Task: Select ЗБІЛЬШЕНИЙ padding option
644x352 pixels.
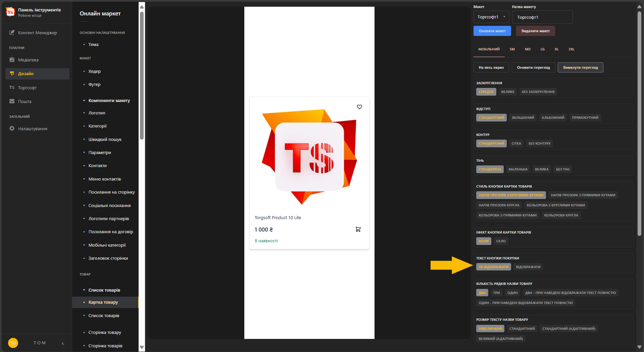Action: coord(523,117)
